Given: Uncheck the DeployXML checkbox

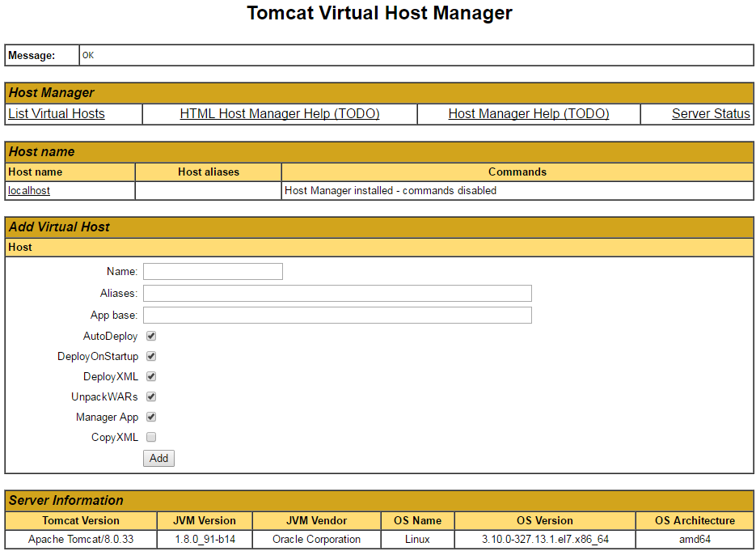Looking at the screenshot, I should [x=151, y=376].
